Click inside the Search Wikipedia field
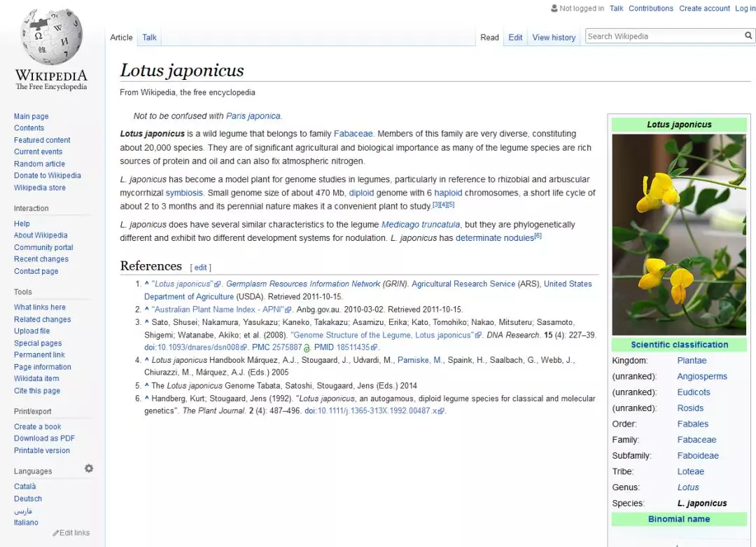Image resolution: width=756 pixels, height=547 pixels. click(664, 36)
